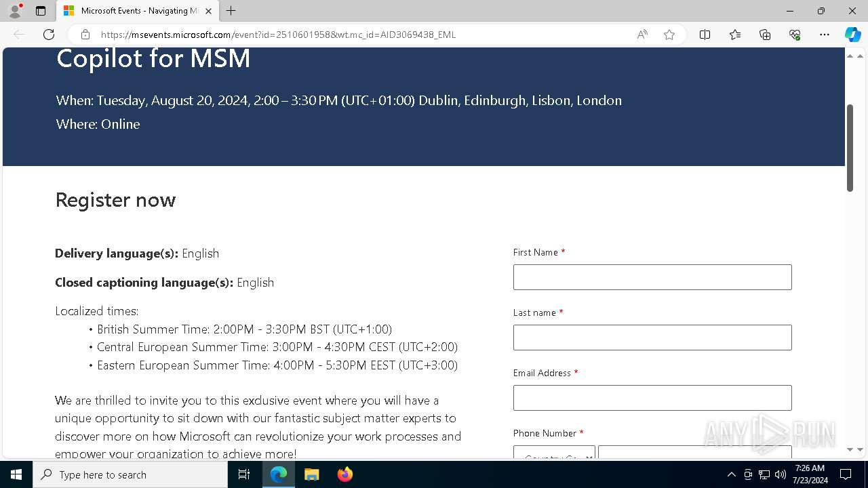868x488 pixels.
Task: Open the Country Code dropdown
Action: 554,452
